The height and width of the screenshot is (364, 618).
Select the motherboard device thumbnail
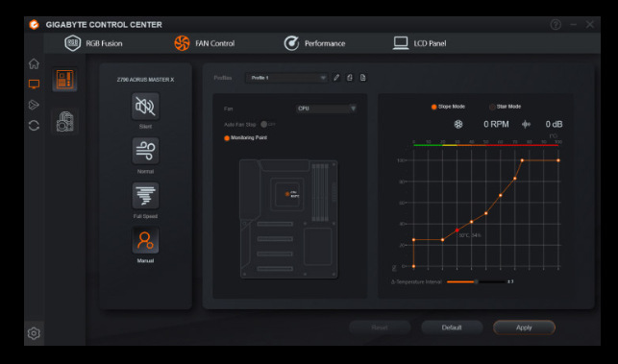[64, 79]
